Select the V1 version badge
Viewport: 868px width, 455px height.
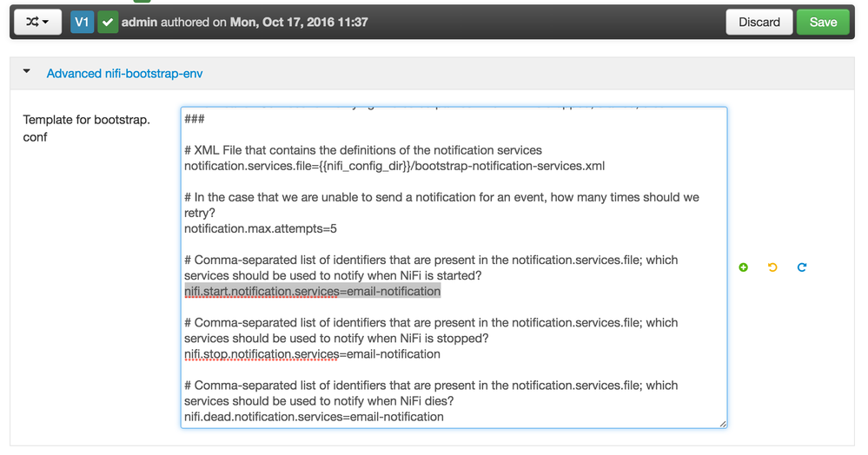click(82, 22)
